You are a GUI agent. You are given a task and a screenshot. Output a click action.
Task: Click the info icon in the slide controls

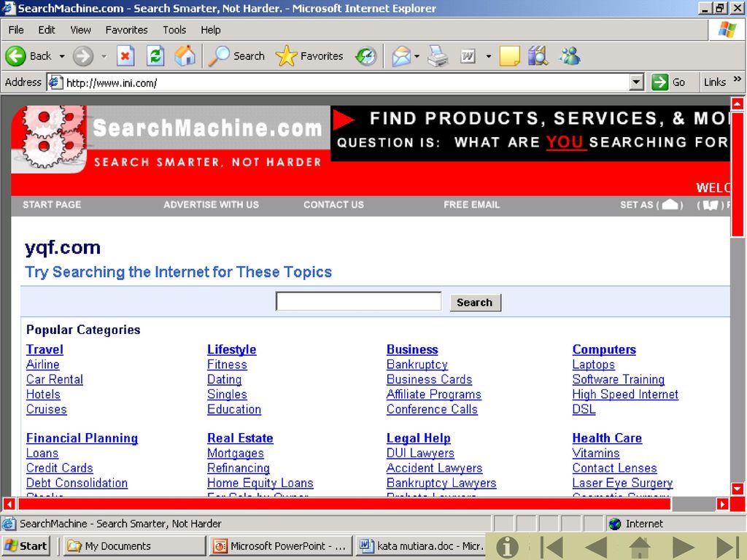(x=507, y=547)
